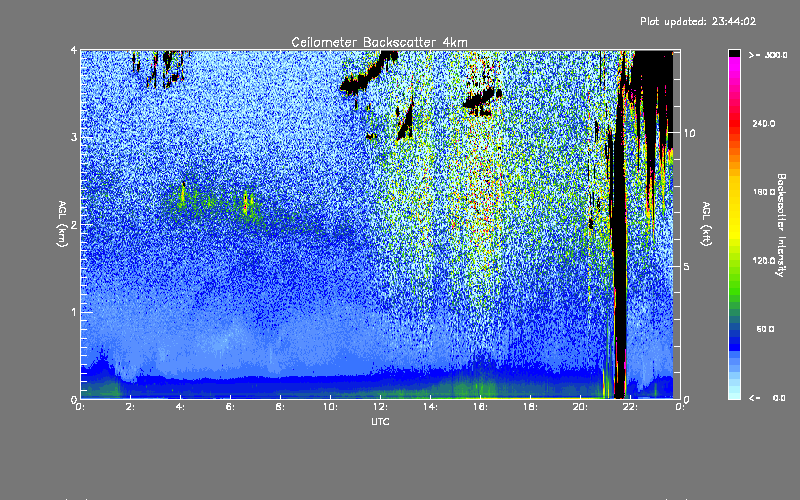Select the '6:' UTC hour tick label

coord(230,407)
